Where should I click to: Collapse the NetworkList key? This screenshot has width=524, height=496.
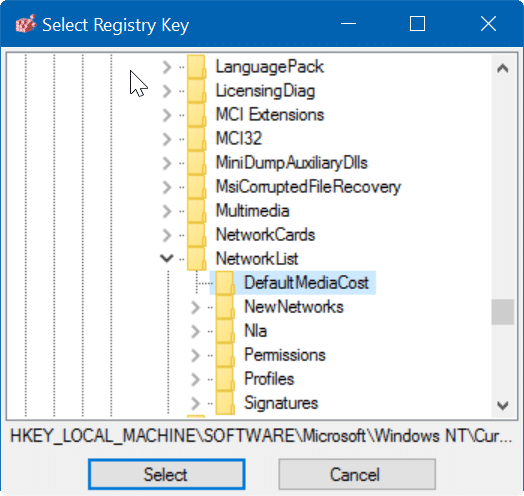[x=167, y=258]
